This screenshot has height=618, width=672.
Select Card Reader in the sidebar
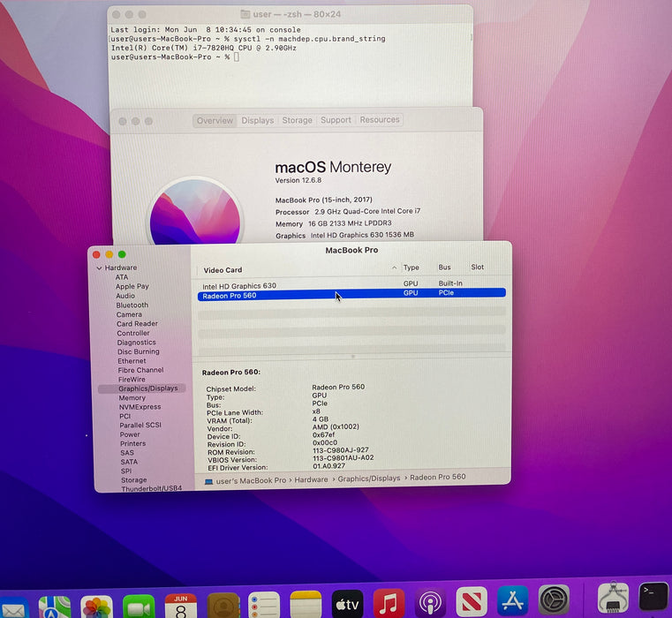click(137, 324)
